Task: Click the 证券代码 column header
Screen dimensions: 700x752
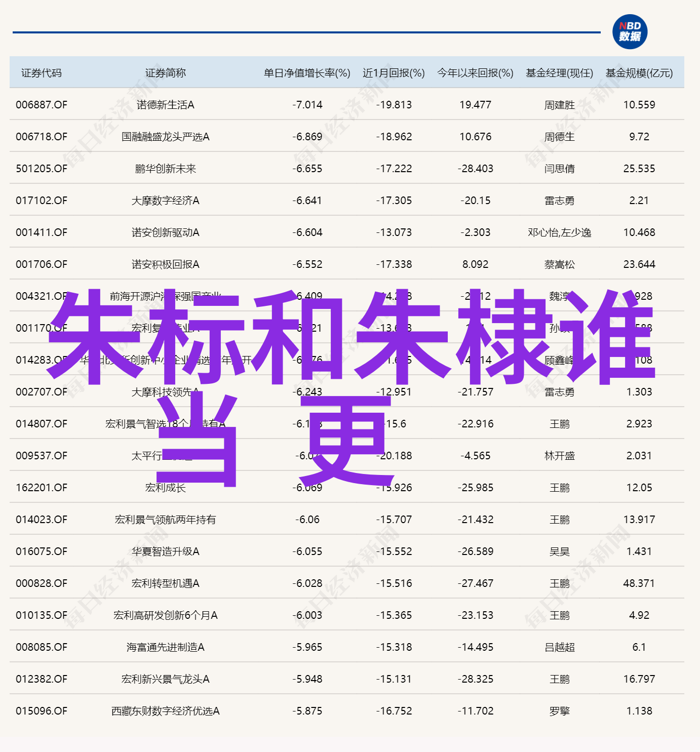Action: 42,73
